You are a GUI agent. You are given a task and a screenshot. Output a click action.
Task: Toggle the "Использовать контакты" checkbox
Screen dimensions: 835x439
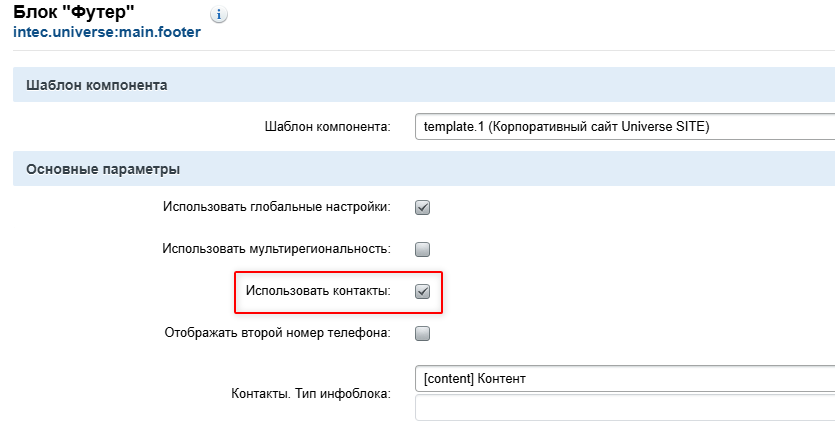point(422,292)
